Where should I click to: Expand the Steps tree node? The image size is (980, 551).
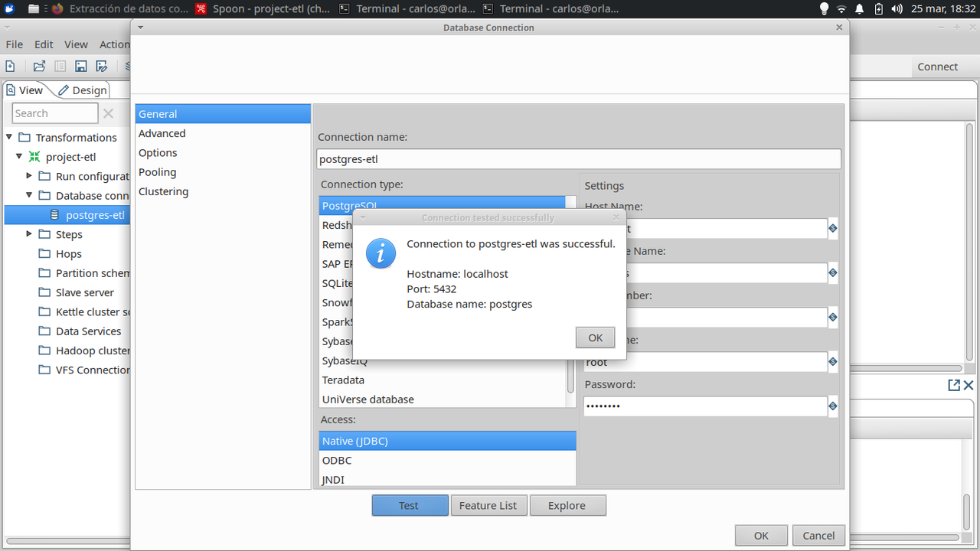[x=29, y=234]
